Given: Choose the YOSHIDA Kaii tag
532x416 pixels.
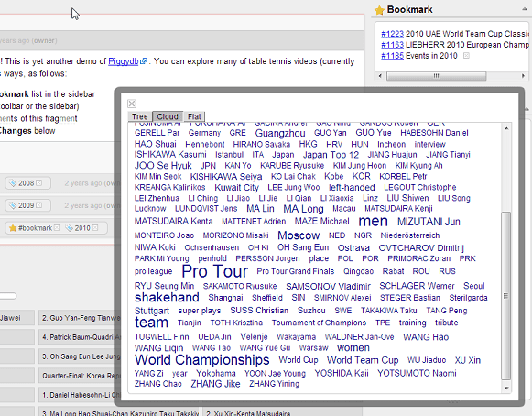Looking at the screenshot, I should click(342, 374).
